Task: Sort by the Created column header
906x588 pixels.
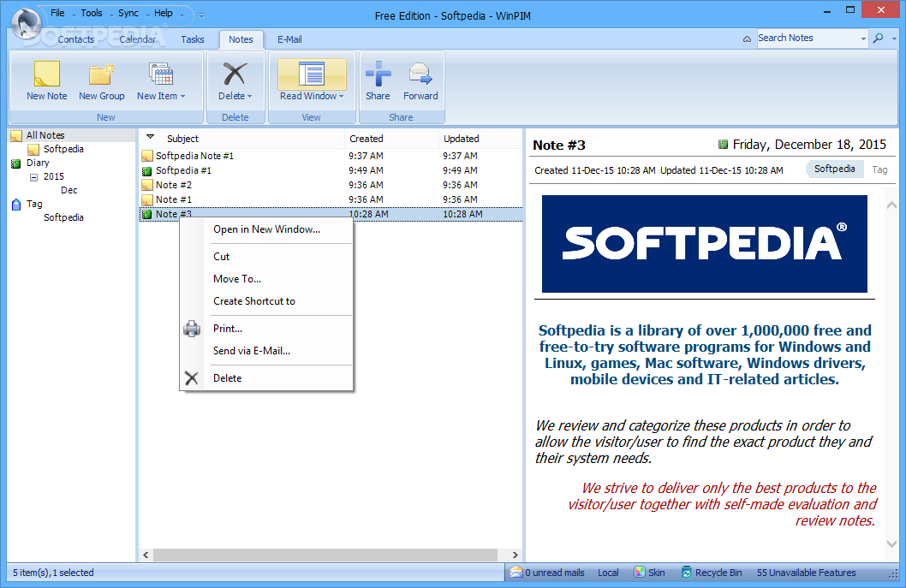Action: coord(391,139)
